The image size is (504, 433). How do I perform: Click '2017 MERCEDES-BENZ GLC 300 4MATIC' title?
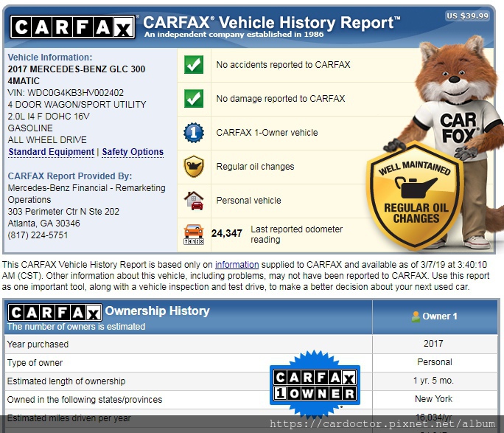77,75
